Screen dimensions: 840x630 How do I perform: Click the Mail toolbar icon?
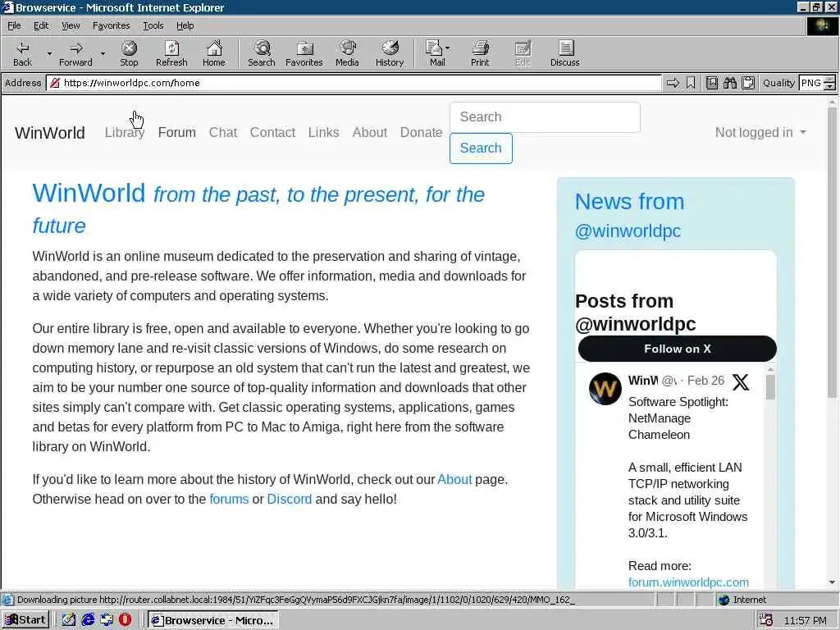click(434, 53)
